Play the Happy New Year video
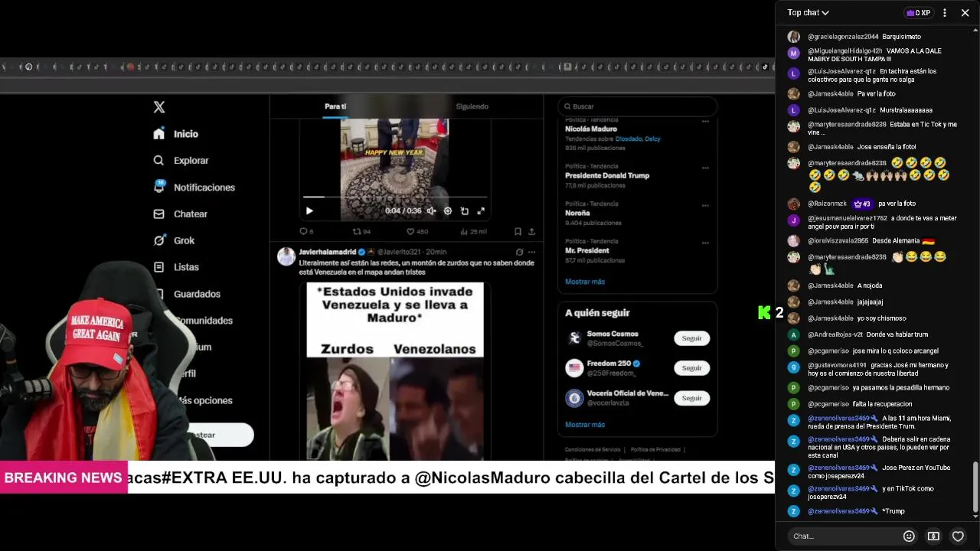 [x=309, y=210]
